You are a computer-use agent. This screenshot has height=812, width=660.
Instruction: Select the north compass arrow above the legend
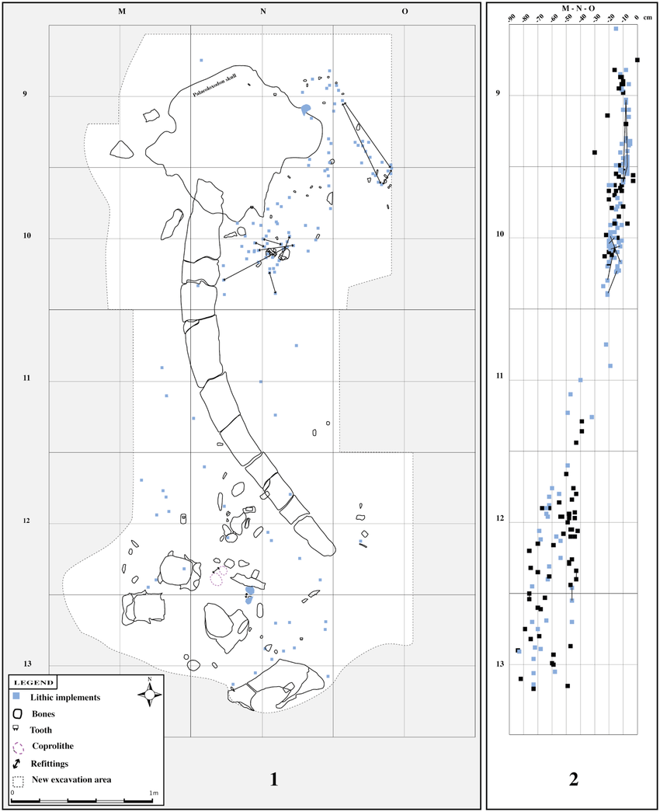pos(150,695)
